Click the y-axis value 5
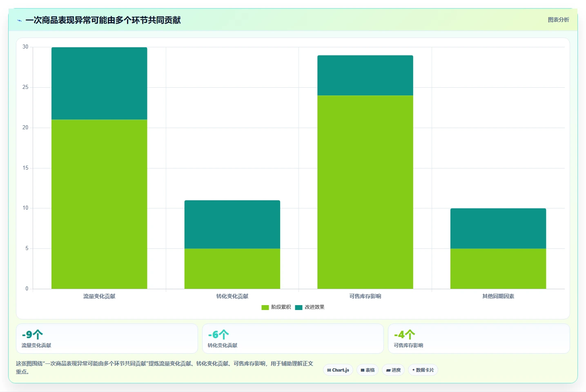 (x=27, y=248)
